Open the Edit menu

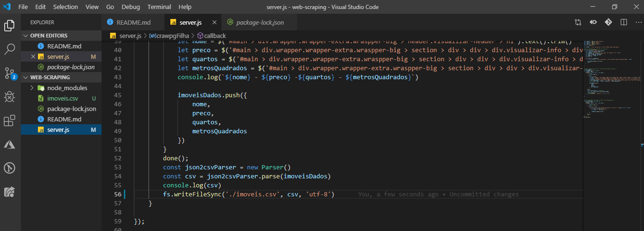[x=40, y=7]
